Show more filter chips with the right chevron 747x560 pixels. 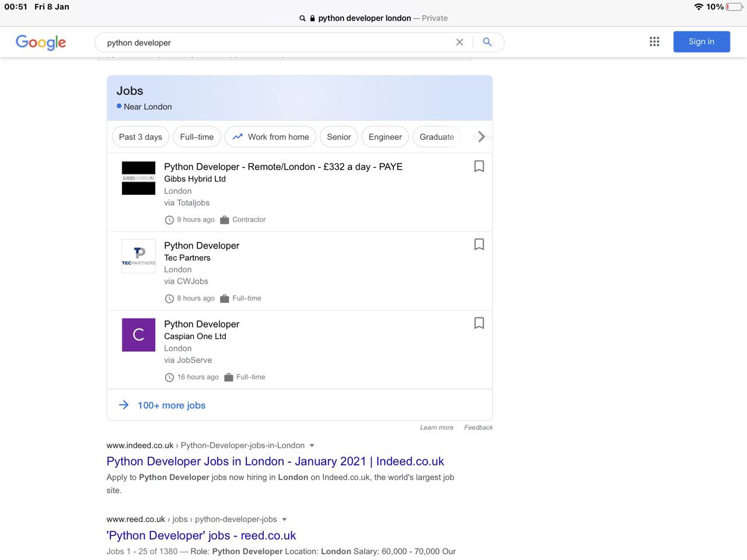click(481, 136)
